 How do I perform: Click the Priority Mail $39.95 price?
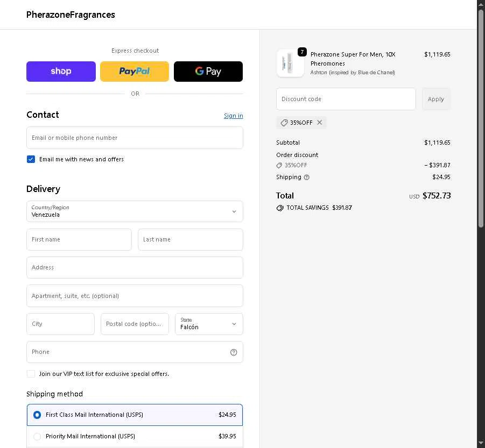(227, 436)
